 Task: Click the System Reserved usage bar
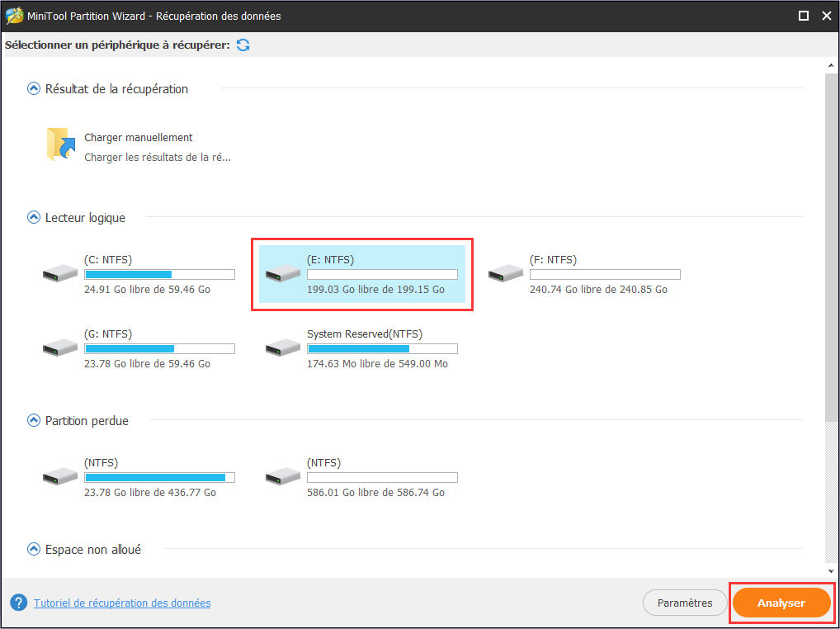383,349
